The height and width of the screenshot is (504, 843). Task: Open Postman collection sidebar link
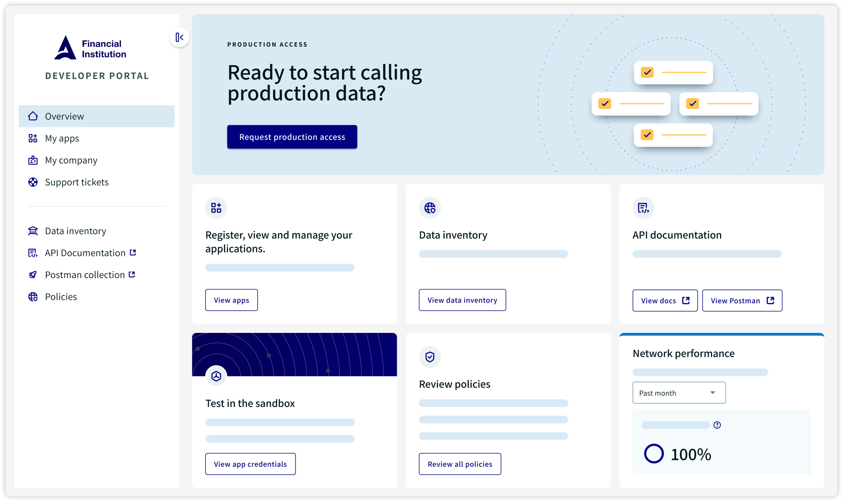tap(97, 274)
